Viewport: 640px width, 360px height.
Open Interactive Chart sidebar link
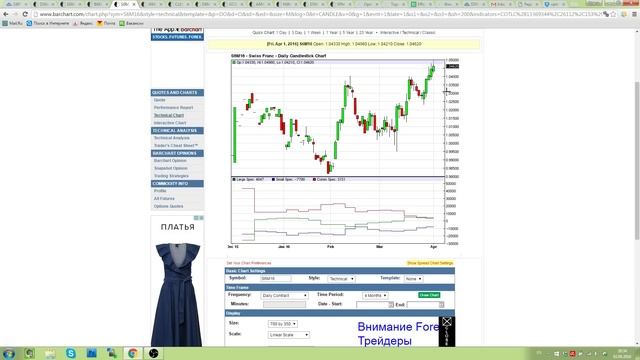(x=170, y=123)
